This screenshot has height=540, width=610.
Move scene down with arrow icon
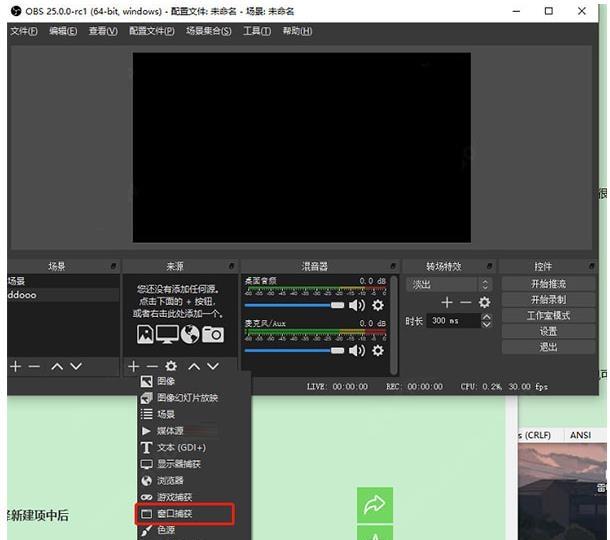(76, 366)
